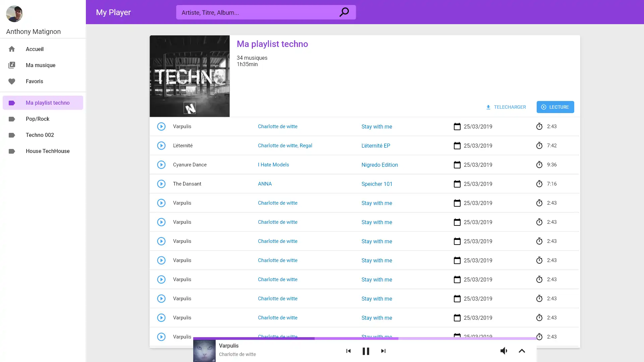Pause the currently playing Varpulis track
This screenshot has height=362, width=644.
(366, 351)
